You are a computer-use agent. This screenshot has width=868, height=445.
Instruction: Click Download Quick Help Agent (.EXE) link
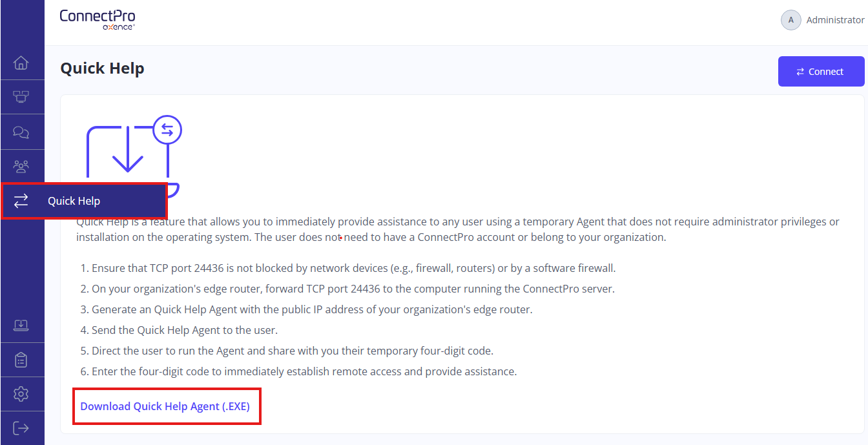[165, 406]
